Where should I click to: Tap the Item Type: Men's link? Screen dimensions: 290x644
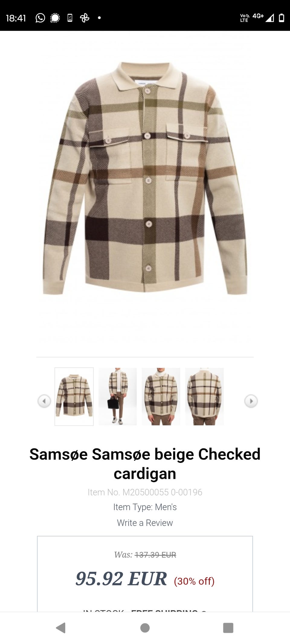coord(145,507)
